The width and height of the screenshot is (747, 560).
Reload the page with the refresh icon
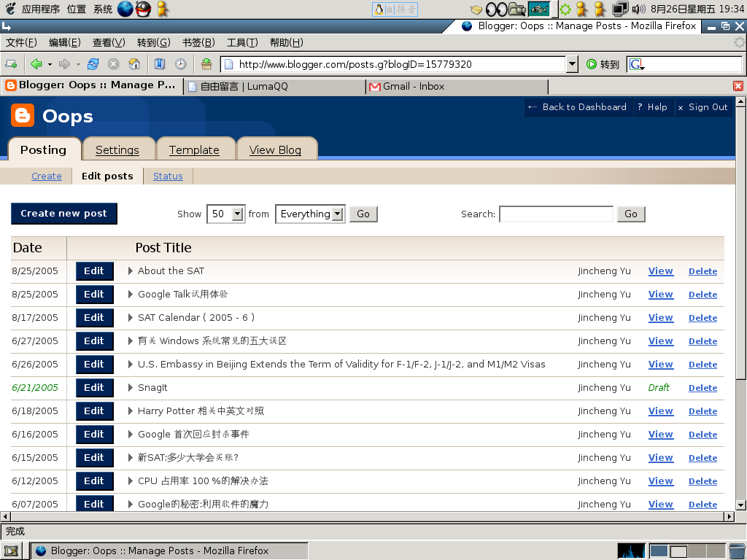click(x=93, y=64)
